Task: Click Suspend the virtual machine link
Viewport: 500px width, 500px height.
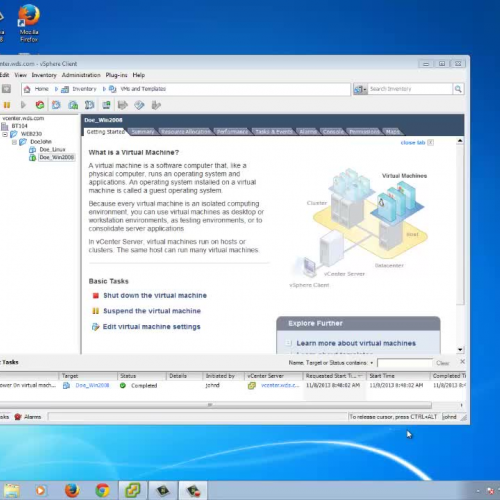Action: click(x=152, y=311)
